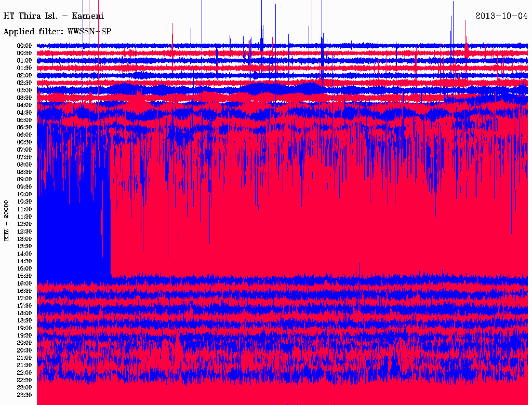The height and width of the screenshot is (405, 532).
Task: Click the time label '20:00'
Action: pos(24,343)
